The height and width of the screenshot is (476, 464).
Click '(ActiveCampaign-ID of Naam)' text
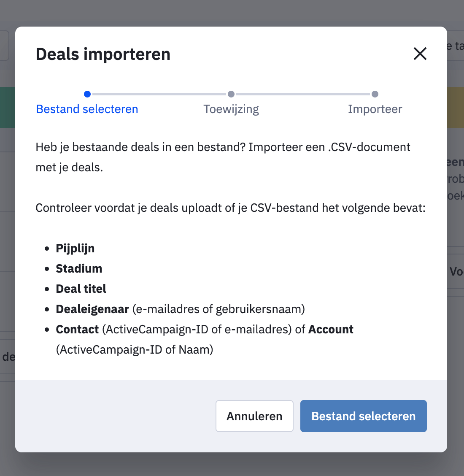[x=135, y=350]
